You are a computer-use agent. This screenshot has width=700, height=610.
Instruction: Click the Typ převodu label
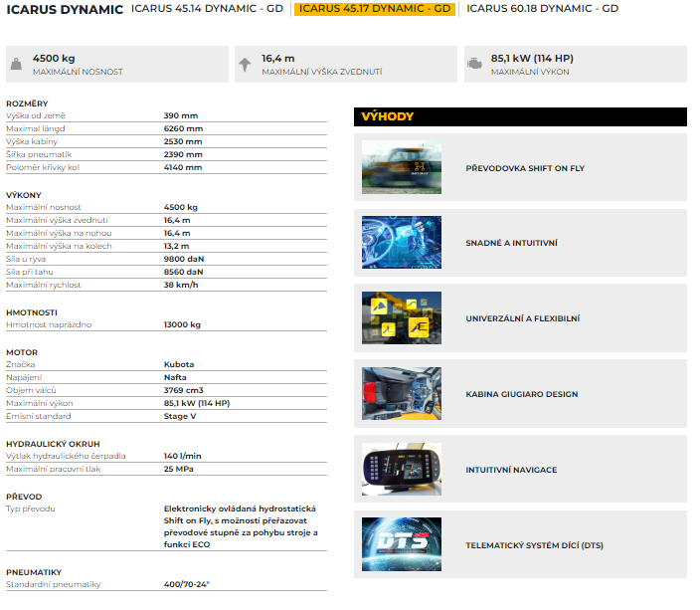(x=31, y=509)
